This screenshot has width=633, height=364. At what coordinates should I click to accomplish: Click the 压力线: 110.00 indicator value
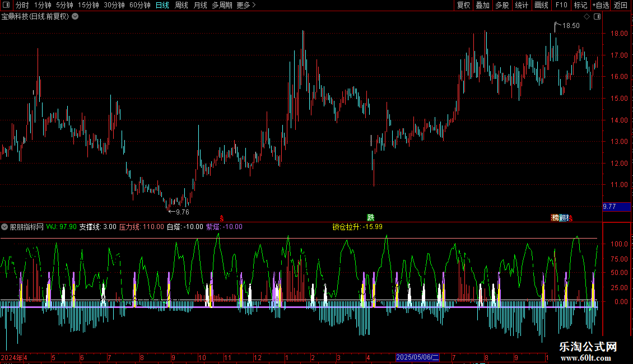[142, 227]
